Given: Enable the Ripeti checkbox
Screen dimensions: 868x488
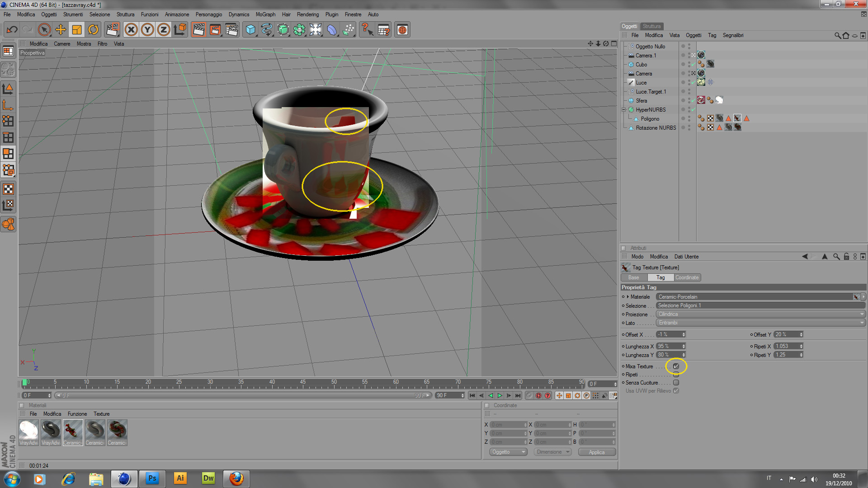Looking at the screenshot, I should [676, 375].
